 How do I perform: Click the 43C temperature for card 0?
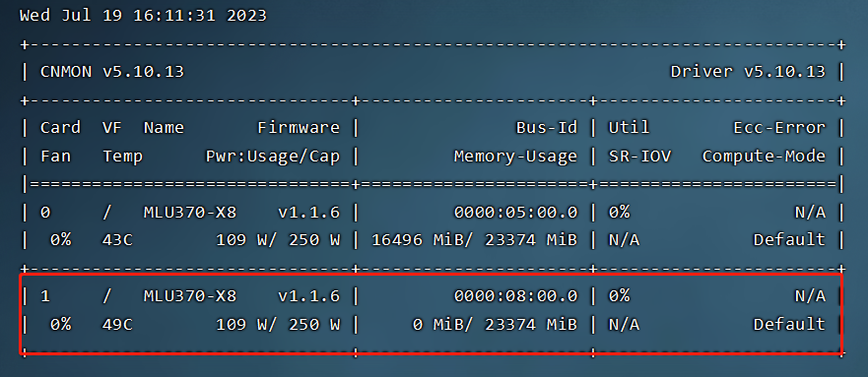point(117,240)
